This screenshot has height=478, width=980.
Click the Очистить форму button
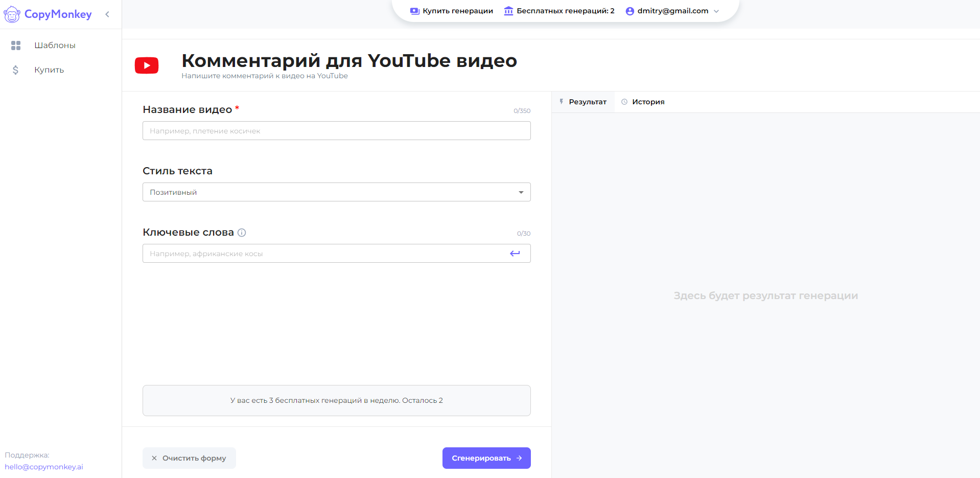coord(189,458)
